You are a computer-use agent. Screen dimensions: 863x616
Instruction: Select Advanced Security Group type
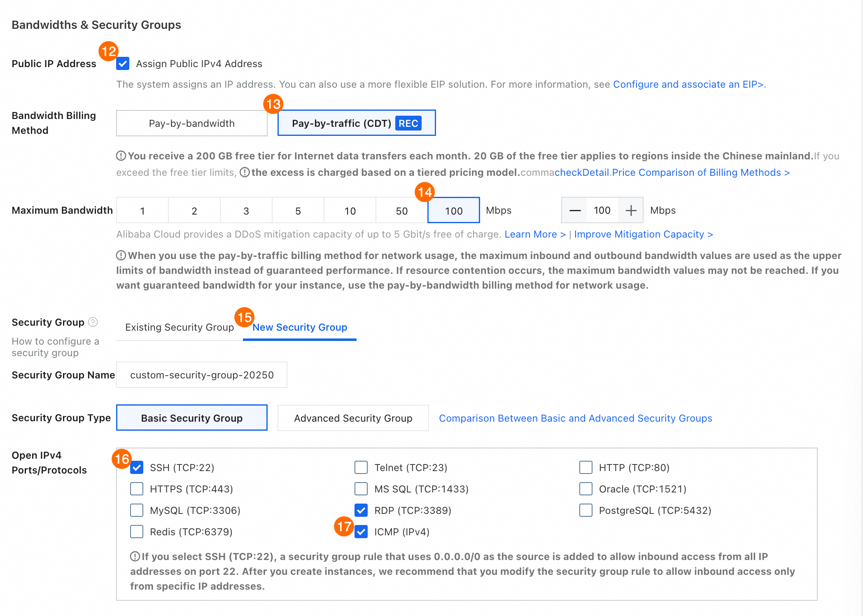click(353, 418)
